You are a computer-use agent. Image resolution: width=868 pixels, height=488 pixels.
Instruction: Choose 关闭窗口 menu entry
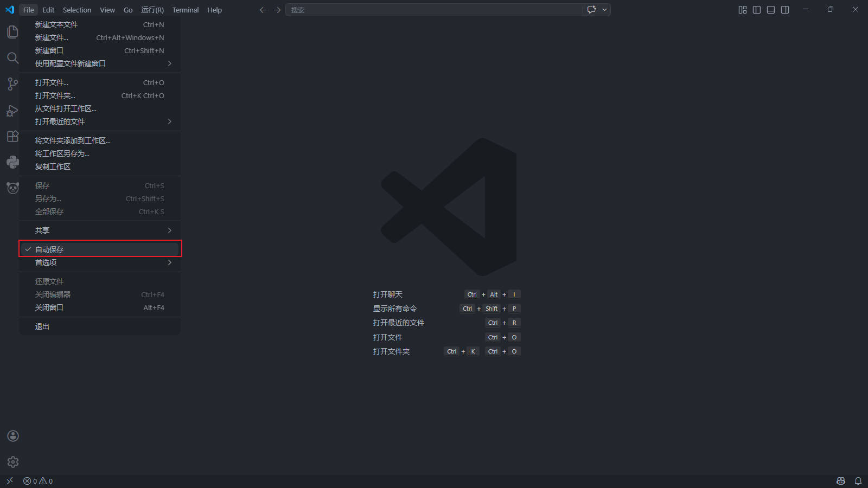click(x=100, y=307)
